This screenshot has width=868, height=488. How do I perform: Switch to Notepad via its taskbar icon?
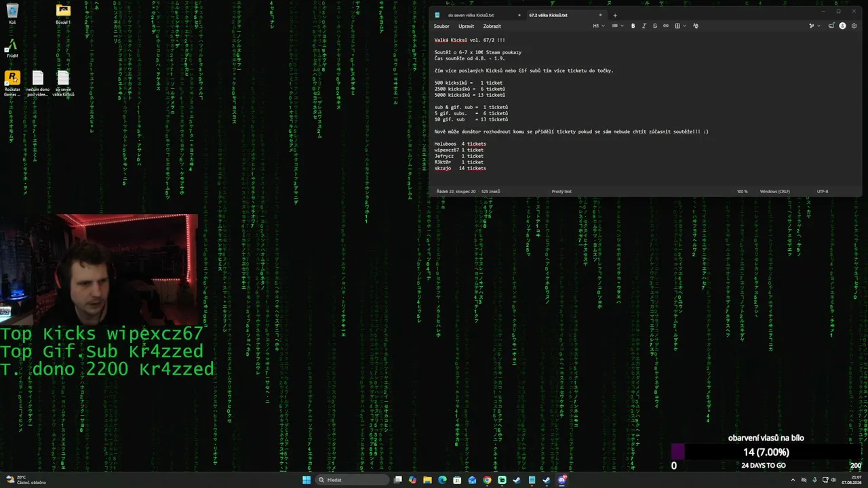532,480
